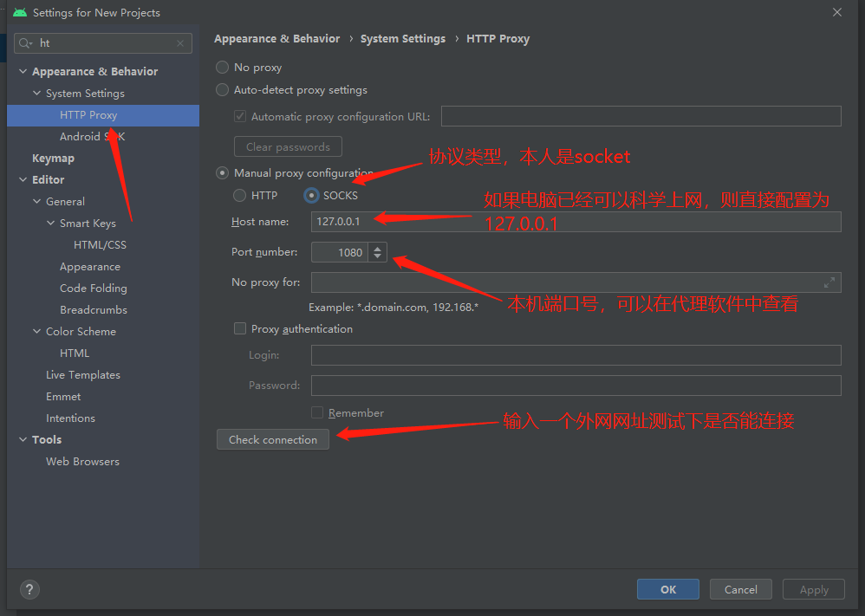The height and width of the screenshot is (616, 865).
Task: Increase the port number with up arrow
Action: 377,248
